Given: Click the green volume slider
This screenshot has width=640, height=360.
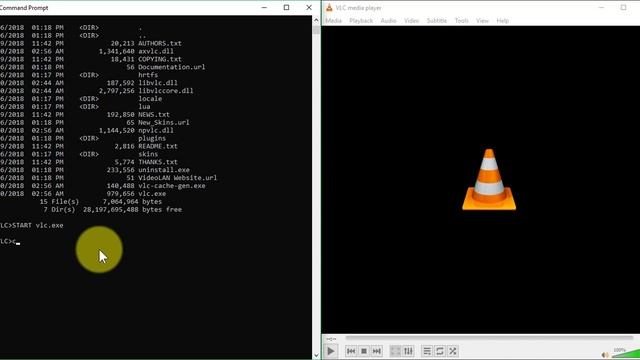Looking at the screenshot, I should click(x=626, y=354).
